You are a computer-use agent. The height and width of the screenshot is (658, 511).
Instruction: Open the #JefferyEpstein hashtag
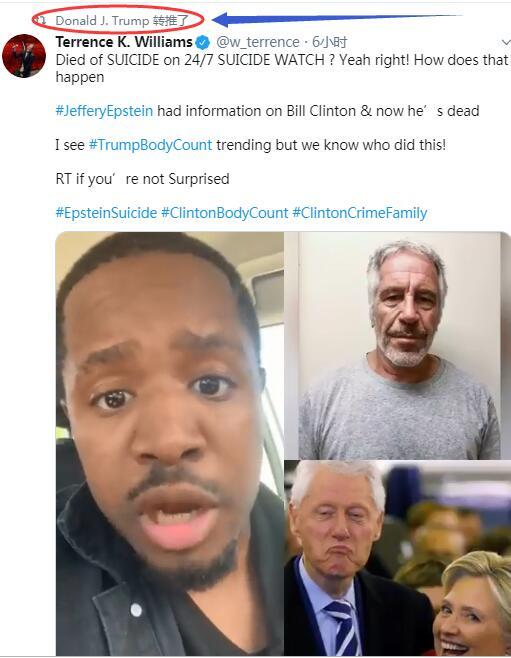click(x=104, y=111)
